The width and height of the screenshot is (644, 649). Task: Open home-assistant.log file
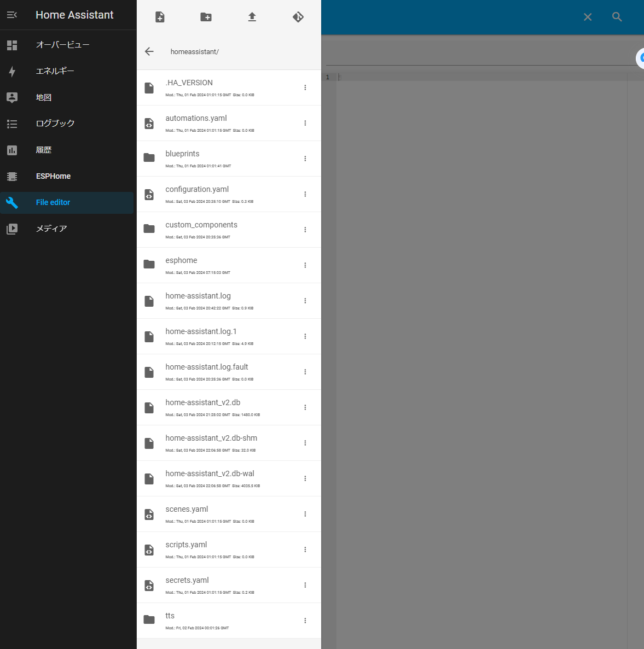click(229, 301)
